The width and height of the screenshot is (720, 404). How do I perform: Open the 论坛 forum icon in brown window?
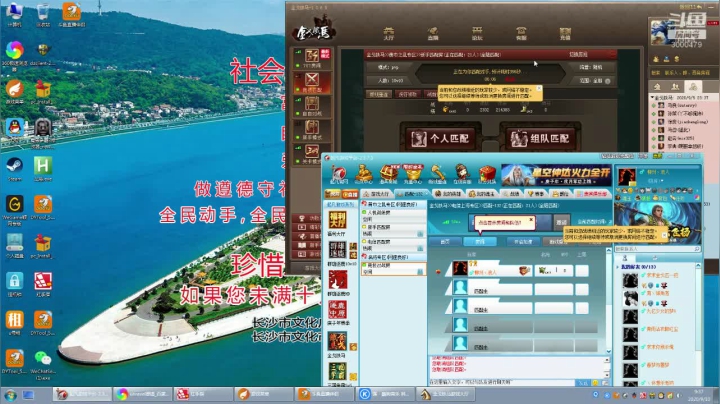click(x=477, y=33)
